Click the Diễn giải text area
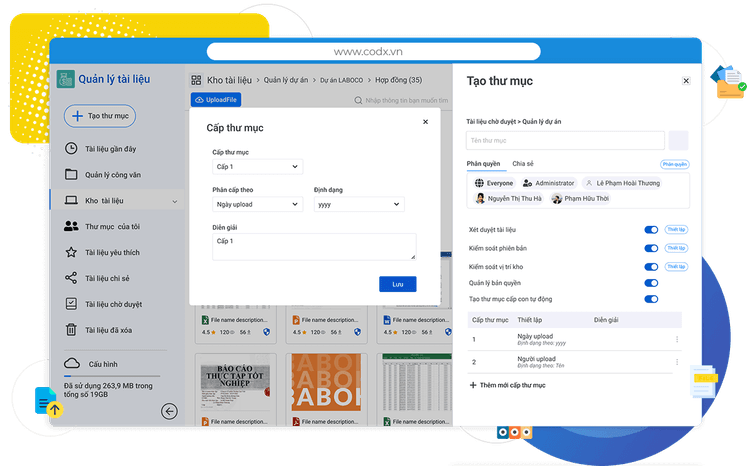This screenshot has height=466, width=750. point(314,247)
